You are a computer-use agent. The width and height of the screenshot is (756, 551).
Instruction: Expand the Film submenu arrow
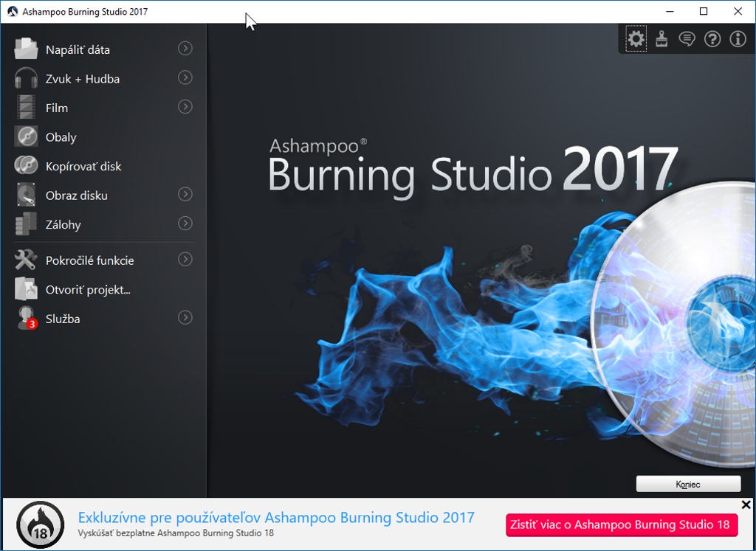point(185,107)
